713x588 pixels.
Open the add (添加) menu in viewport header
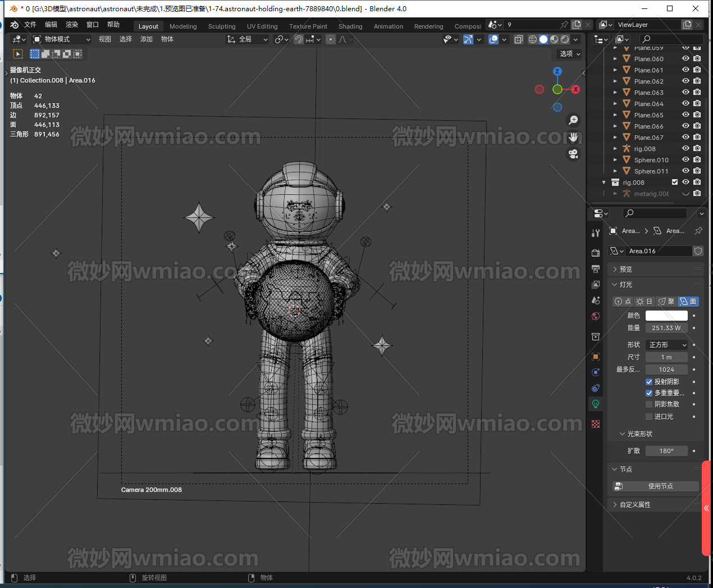click(147, 39)
